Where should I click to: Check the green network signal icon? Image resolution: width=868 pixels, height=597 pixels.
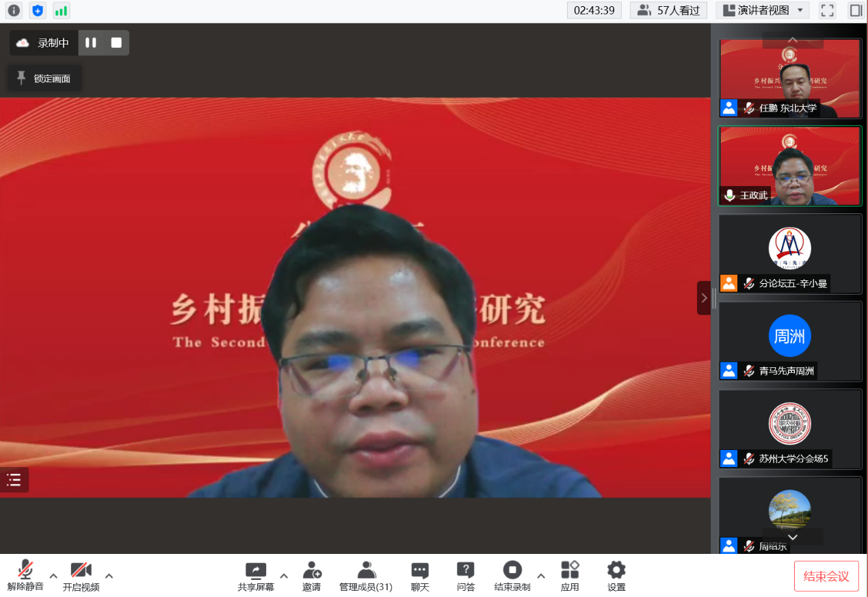point(62,10)
